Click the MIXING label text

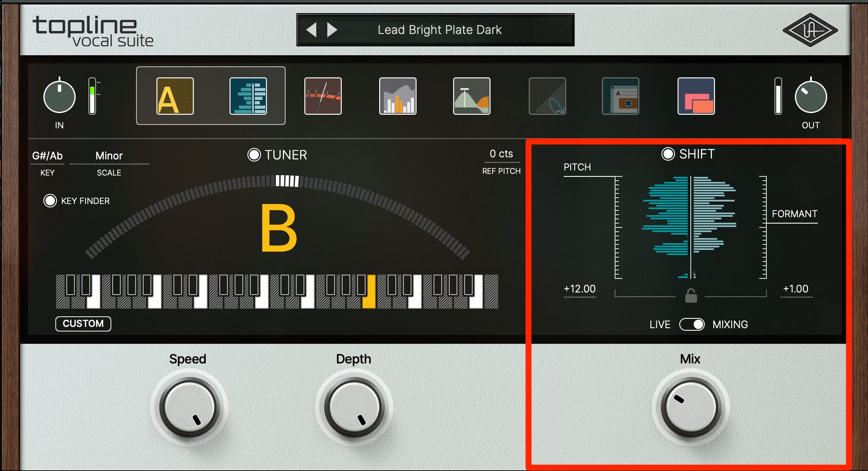tap(730, 324)
